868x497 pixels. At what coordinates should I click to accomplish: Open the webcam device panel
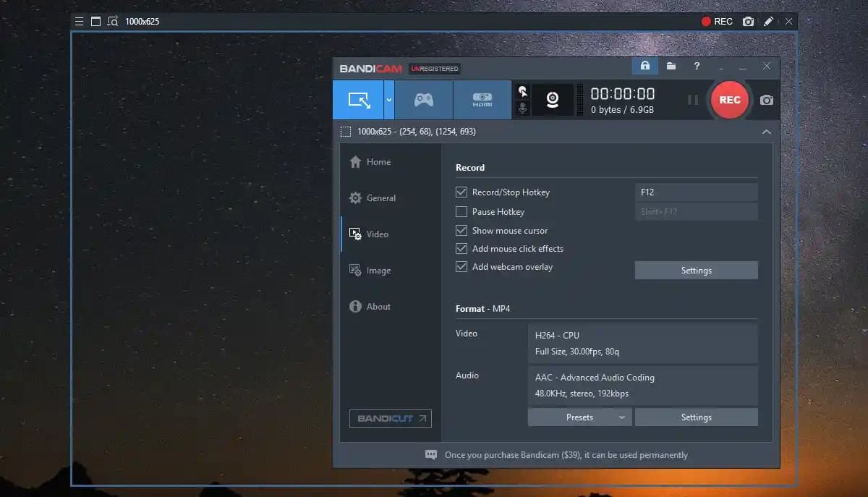pos(553,100)
